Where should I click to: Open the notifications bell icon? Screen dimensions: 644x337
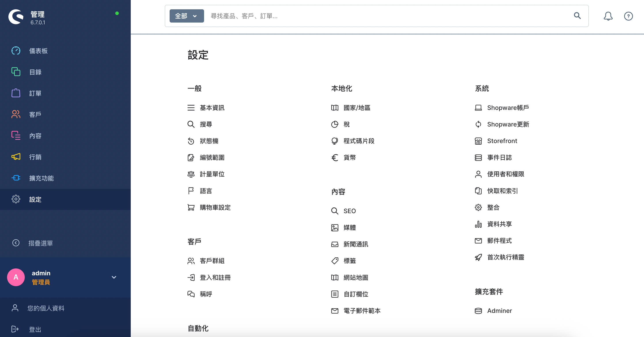(x=608, y=16)
